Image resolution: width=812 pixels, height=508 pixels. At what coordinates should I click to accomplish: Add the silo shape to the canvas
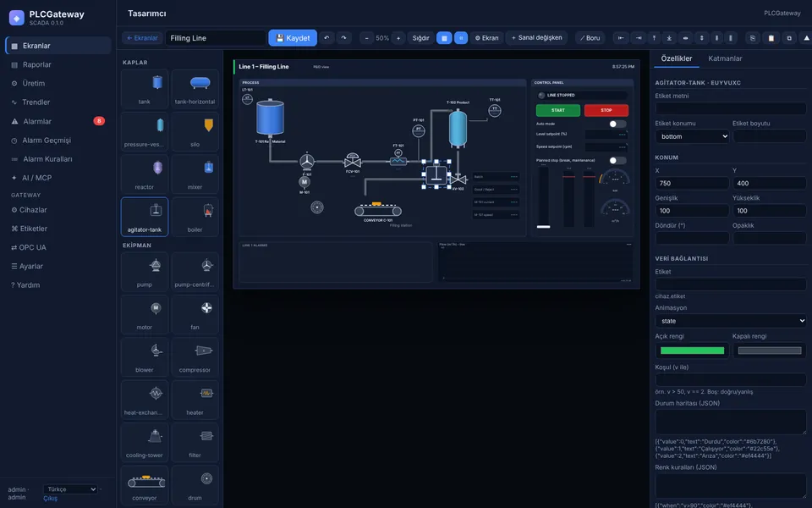[x=195, y=132]
